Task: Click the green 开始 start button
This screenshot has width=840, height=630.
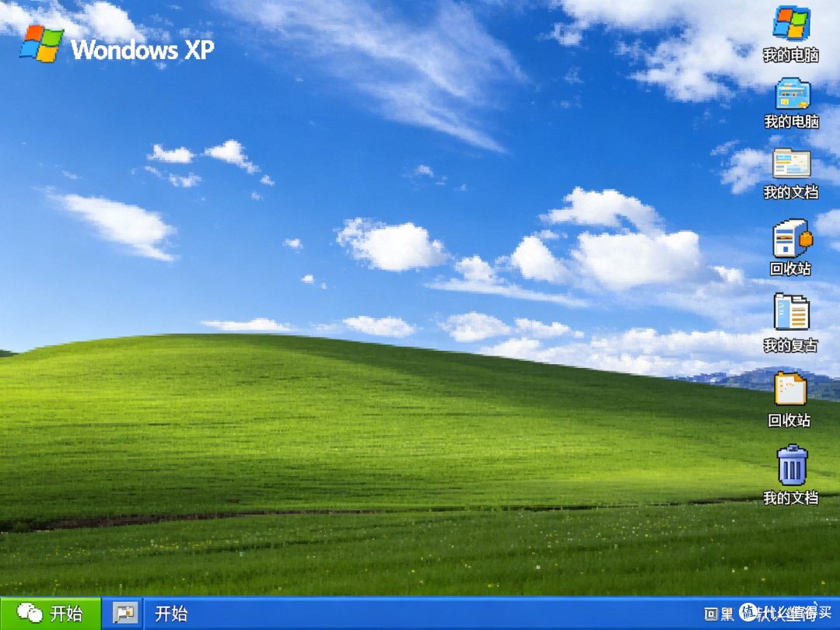Action: click(x=51, y=614)
